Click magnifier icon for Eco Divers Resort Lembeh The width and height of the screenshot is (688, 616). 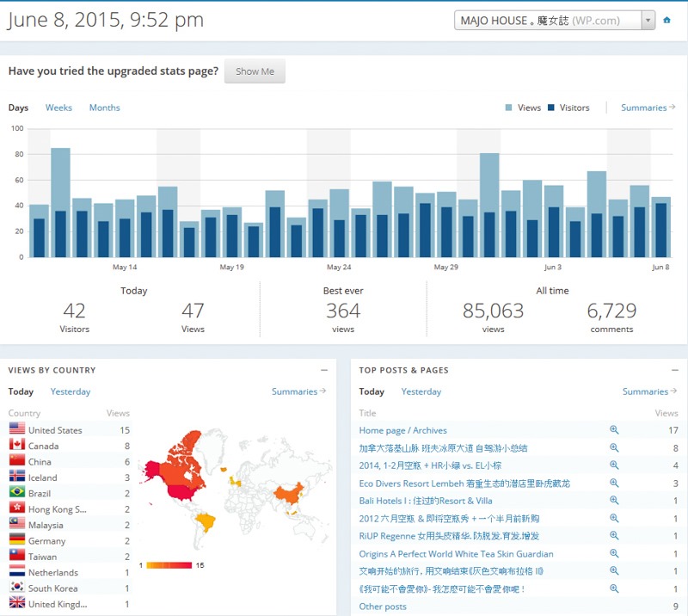(614, 484)
